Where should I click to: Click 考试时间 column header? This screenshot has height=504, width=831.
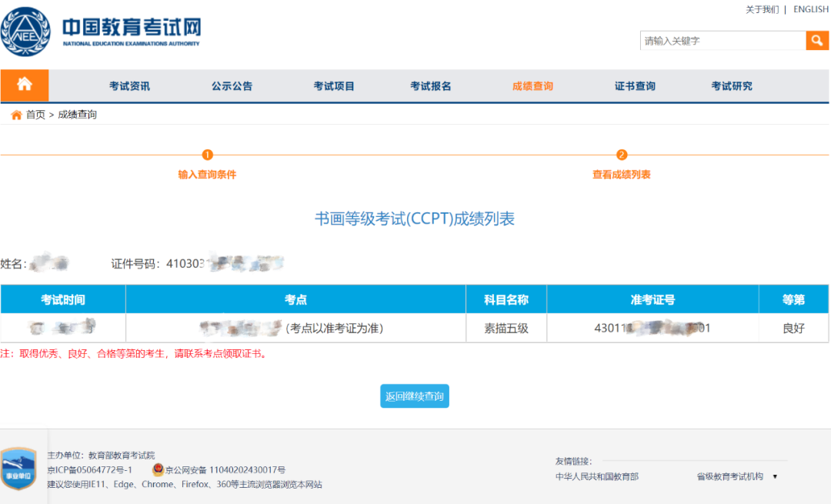click(x=63, y=299)
